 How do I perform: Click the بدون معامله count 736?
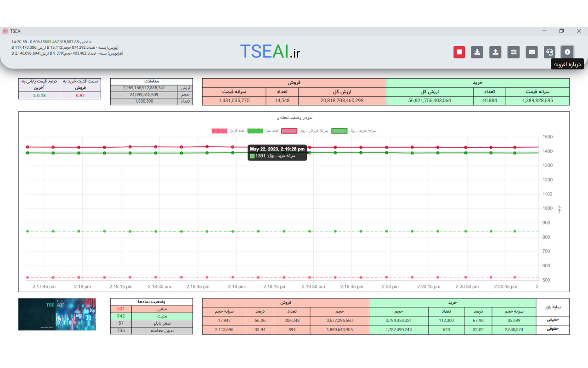click(x=121, y=330)
